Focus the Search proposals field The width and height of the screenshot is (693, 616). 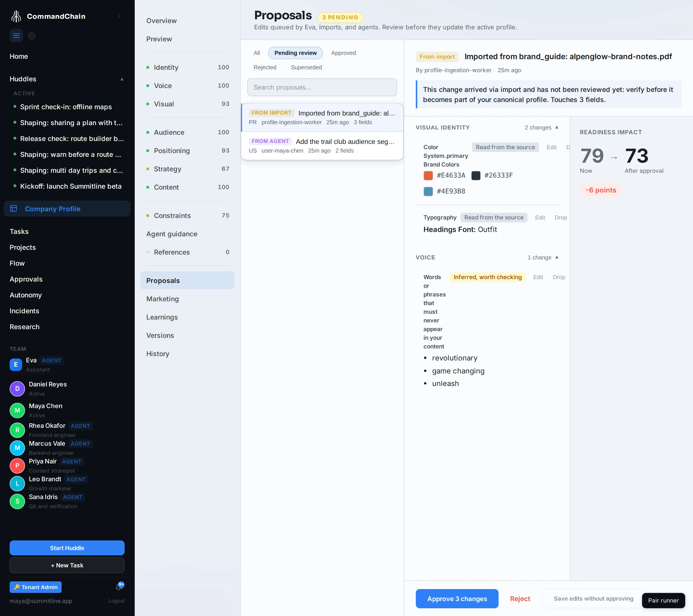tap(322, 88)
